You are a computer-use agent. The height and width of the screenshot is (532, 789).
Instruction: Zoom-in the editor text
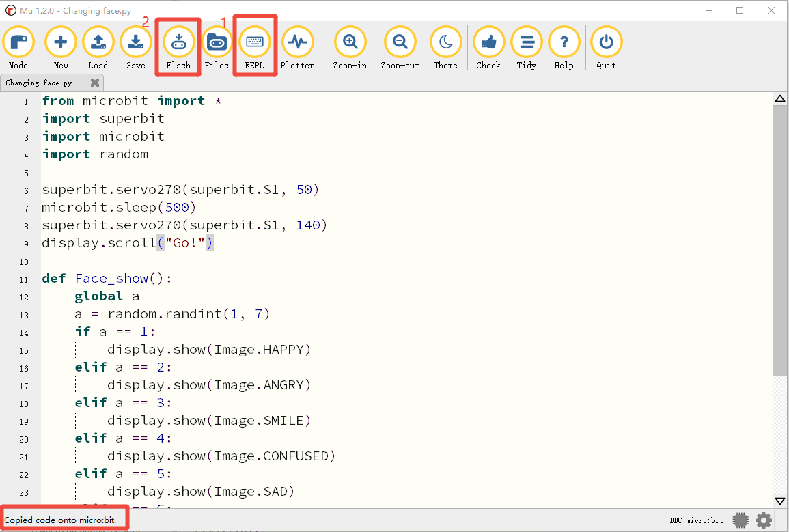pos(350,48)
